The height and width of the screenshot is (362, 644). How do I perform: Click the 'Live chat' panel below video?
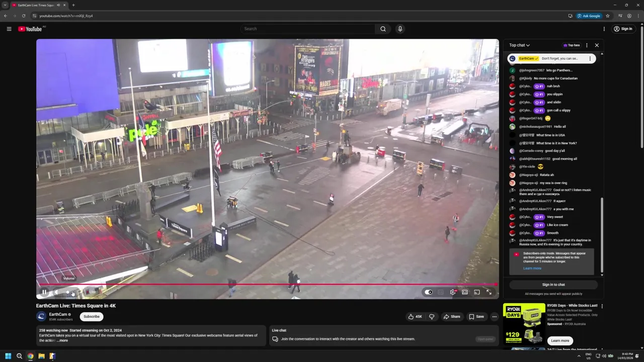pyautogui.click(x=384, y=335)
